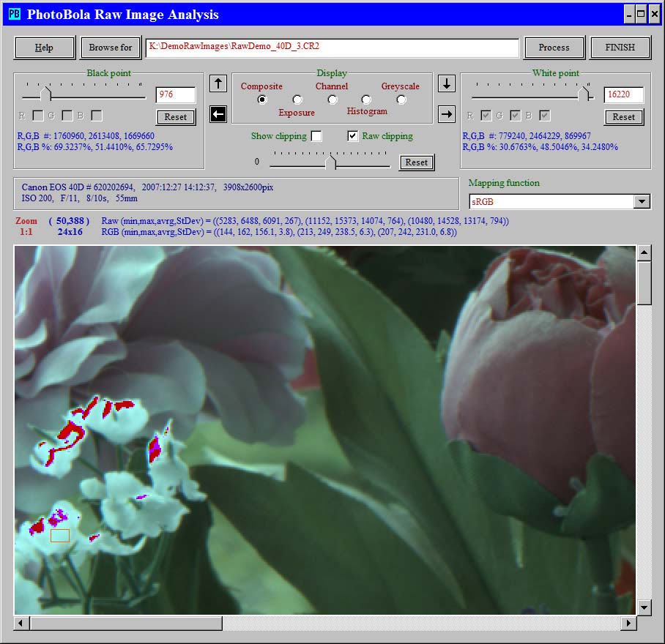This screenshot has height=644, width=665.
Task: Choose the Histogram display option
Action: [x=366, y=100]
